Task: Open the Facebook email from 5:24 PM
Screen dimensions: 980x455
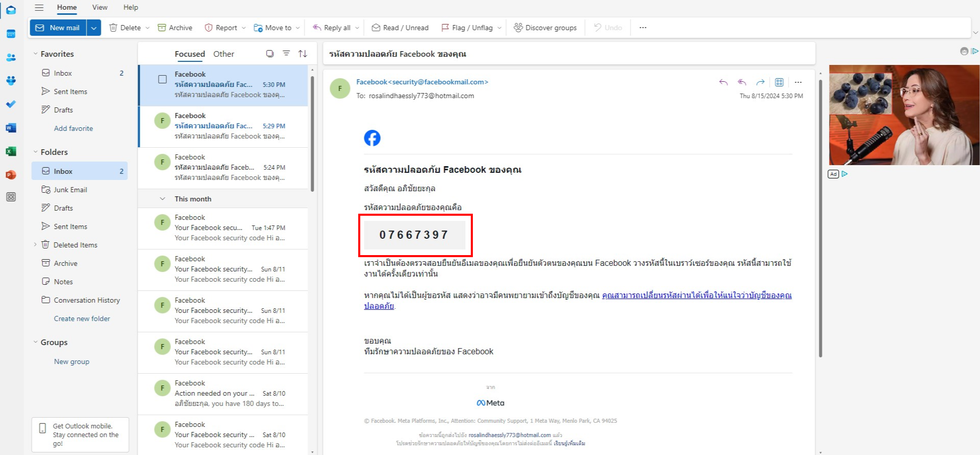Action: [223, 168]
